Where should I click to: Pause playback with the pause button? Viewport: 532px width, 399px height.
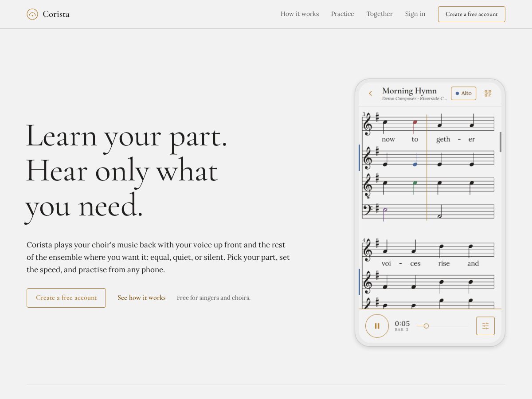tap(377, 326)
